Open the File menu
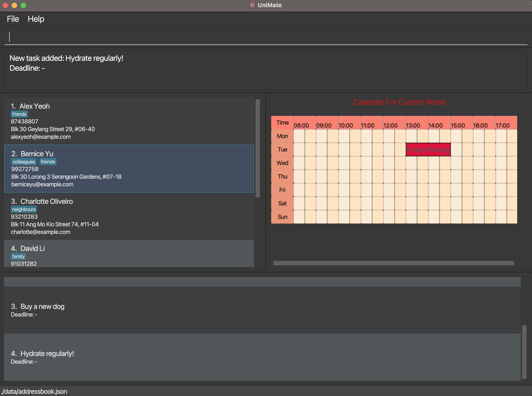Image resolution: width=532 pixels, height=396 pixels. tap(13, 19)
